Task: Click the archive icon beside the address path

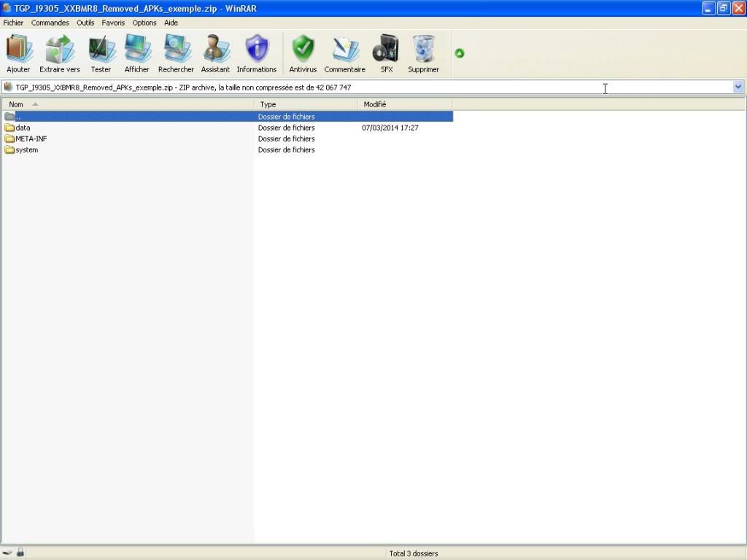Action: (7, 87)
